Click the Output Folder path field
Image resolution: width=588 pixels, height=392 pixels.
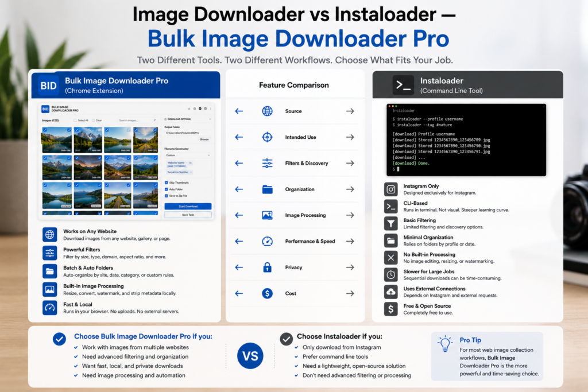click(188, 133)
